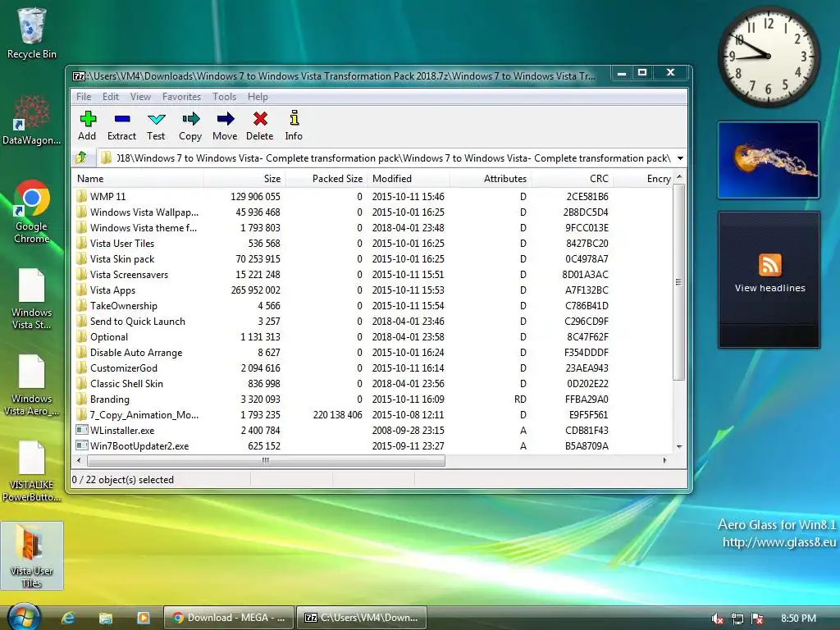Screen dimensions: 840x630
Task: Open the View menu
Action: click(x=140, y=97)
